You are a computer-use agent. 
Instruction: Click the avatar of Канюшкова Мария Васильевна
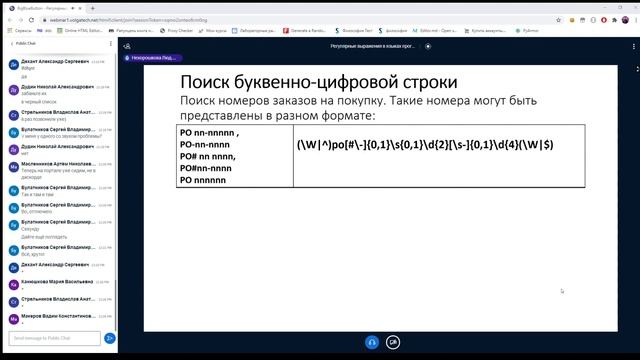tap(13, 285)
